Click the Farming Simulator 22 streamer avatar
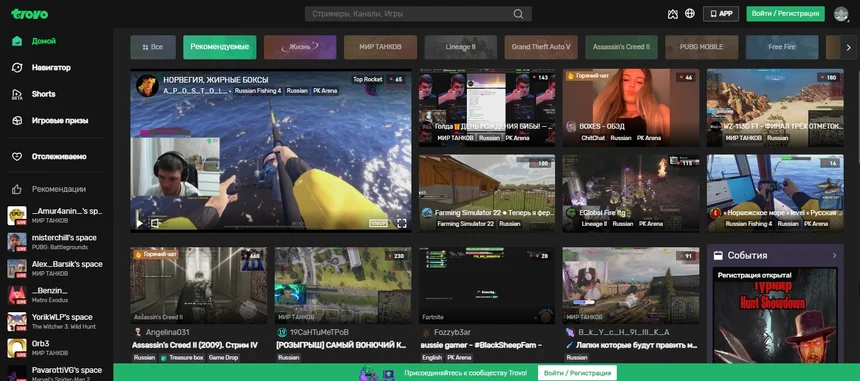Viewport: 860px width, 381px height. [427, 213]
